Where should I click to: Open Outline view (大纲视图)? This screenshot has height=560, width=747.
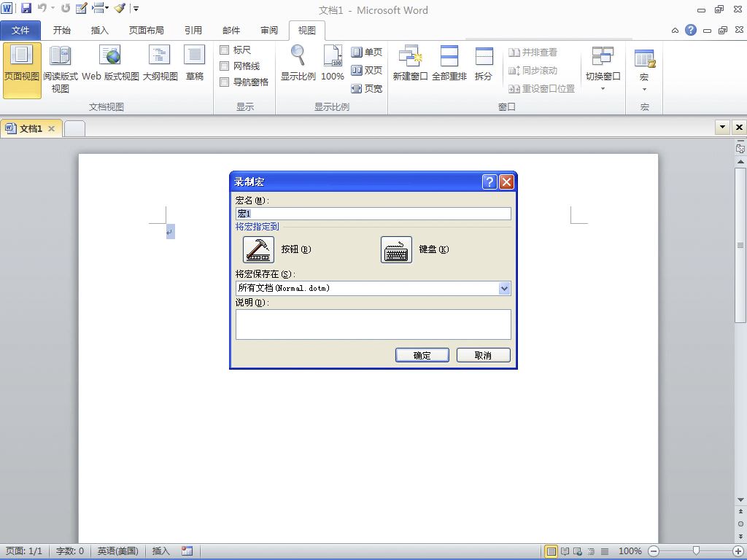tap(160, 63)
